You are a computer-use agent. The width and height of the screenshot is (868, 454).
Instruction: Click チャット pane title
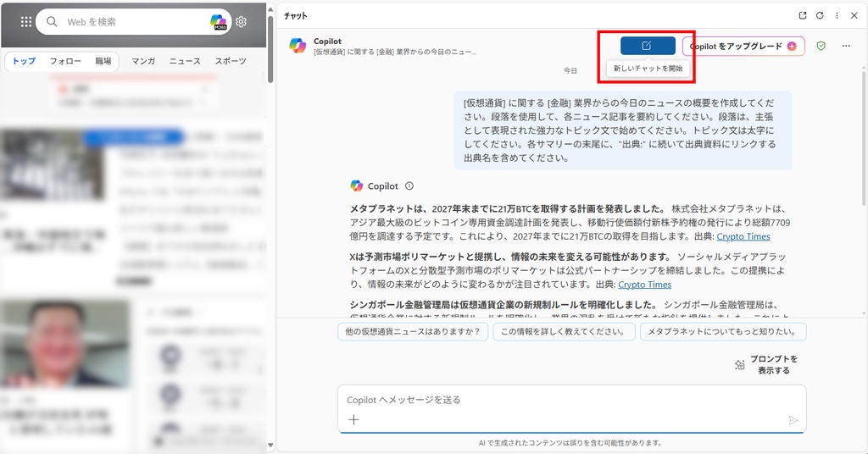point(296,15)
